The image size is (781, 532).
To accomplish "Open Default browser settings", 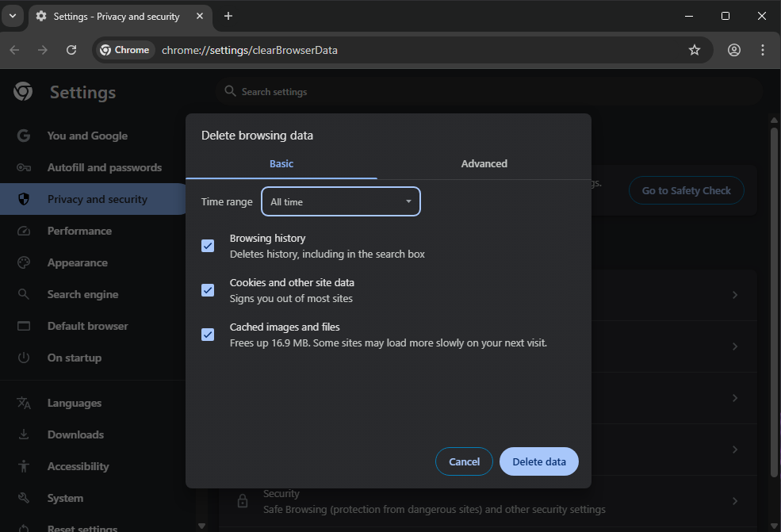I will 88,326.
